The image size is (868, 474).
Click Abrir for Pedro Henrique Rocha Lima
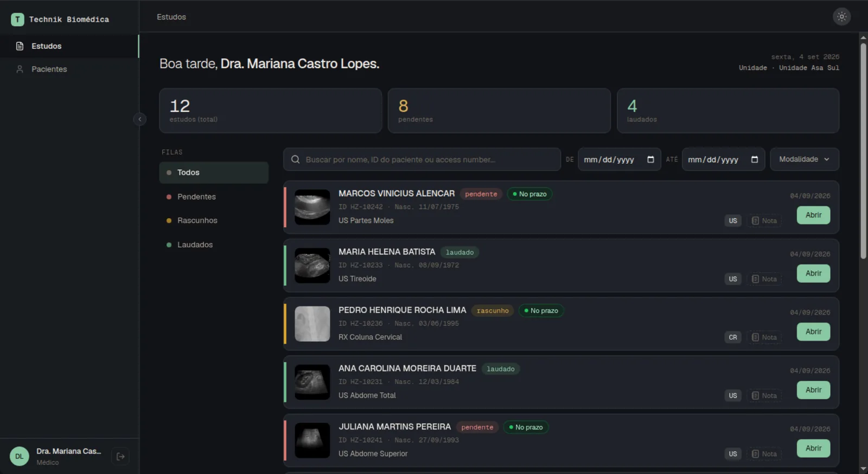pyautogui.click(x=813, y=332)
